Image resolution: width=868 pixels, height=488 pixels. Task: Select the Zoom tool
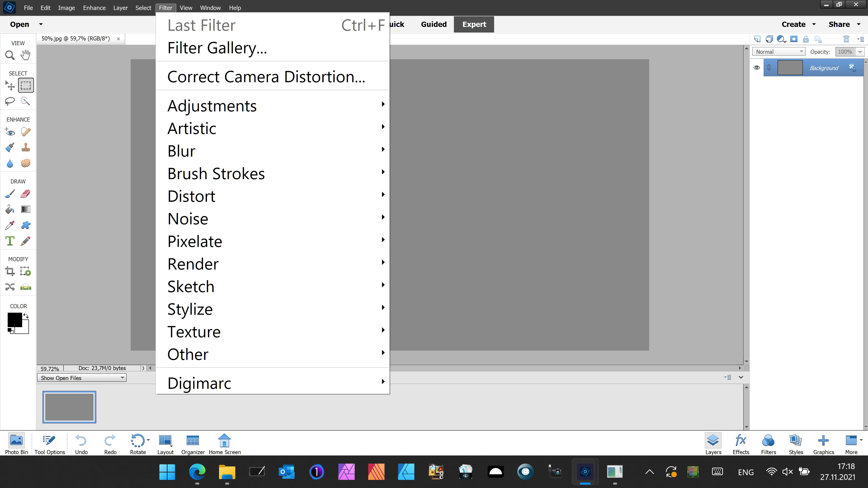pos(10,55)
